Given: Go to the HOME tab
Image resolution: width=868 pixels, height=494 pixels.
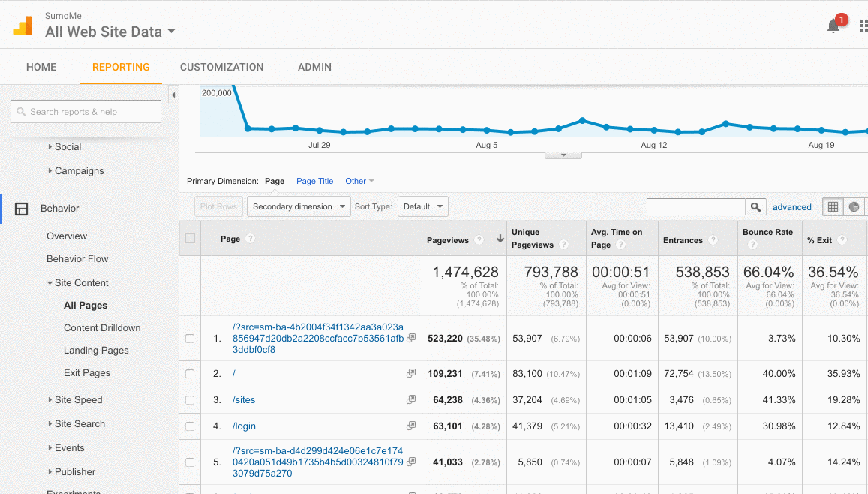Looking at the screenshot, I should [41, 67].
